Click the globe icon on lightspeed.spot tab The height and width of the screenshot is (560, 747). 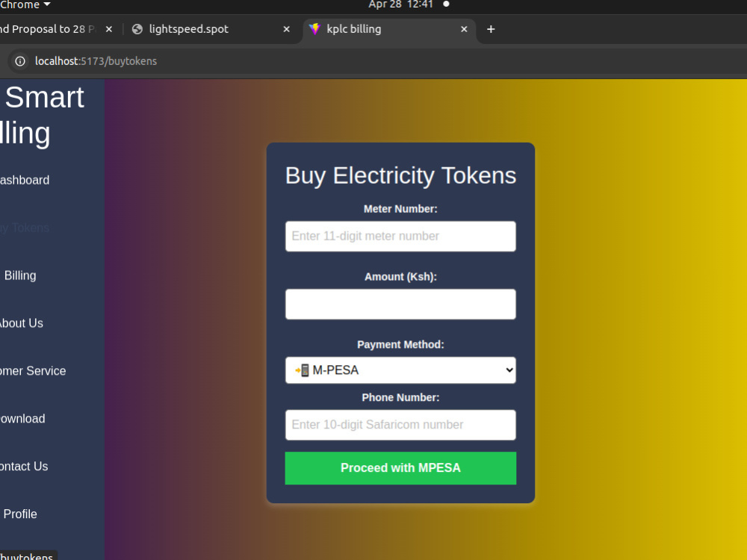(137, 29)
